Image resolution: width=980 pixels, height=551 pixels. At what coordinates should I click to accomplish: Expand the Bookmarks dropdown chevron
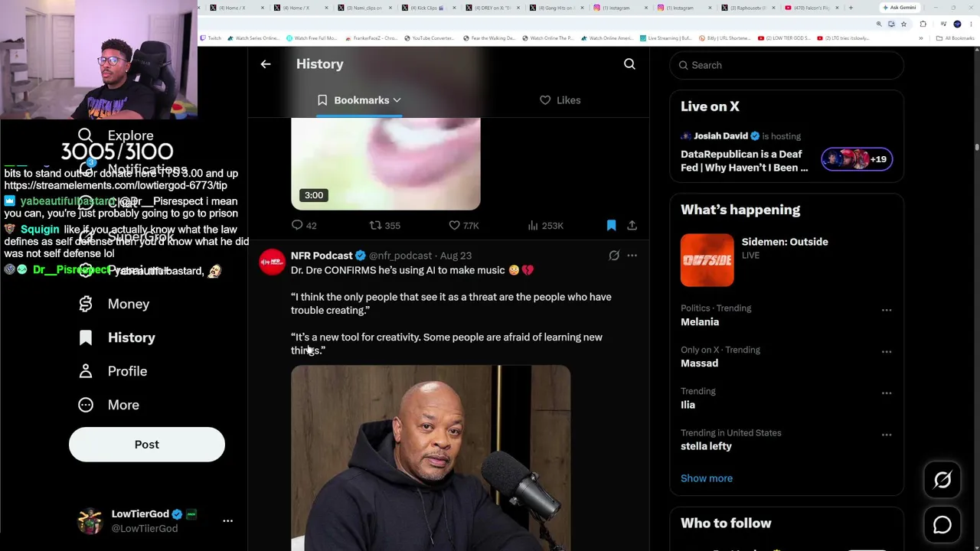[397, 100]
